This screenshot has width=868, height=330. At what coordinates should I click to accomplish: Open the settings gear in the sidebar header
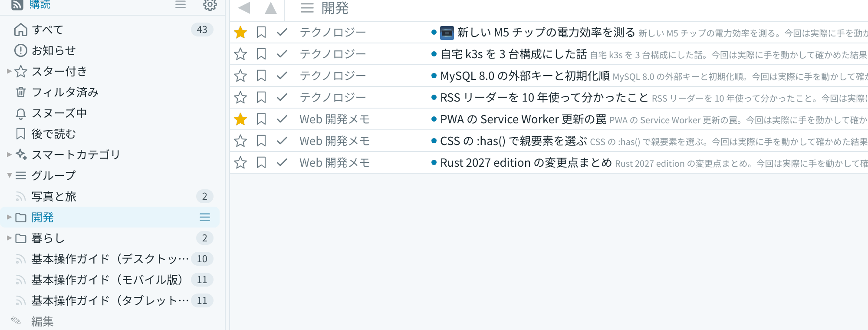click(210, 5)
